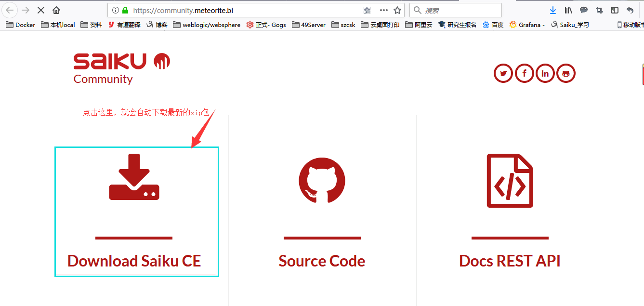The image size is (644, 306).
Task: Open Saiku's Facebook page icon
Action: click(x=524, y=73)
